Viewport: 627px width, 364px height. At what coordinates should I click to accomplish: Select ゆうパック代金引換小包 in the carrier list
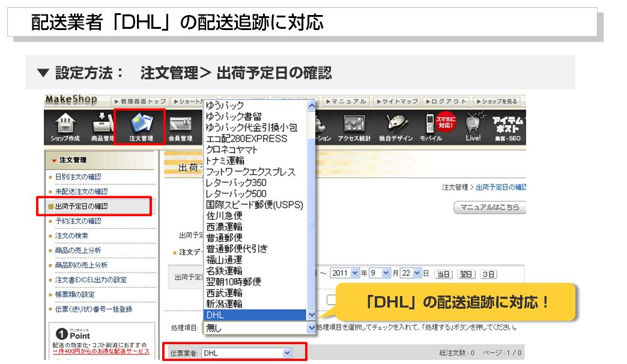tap(256, 127)
